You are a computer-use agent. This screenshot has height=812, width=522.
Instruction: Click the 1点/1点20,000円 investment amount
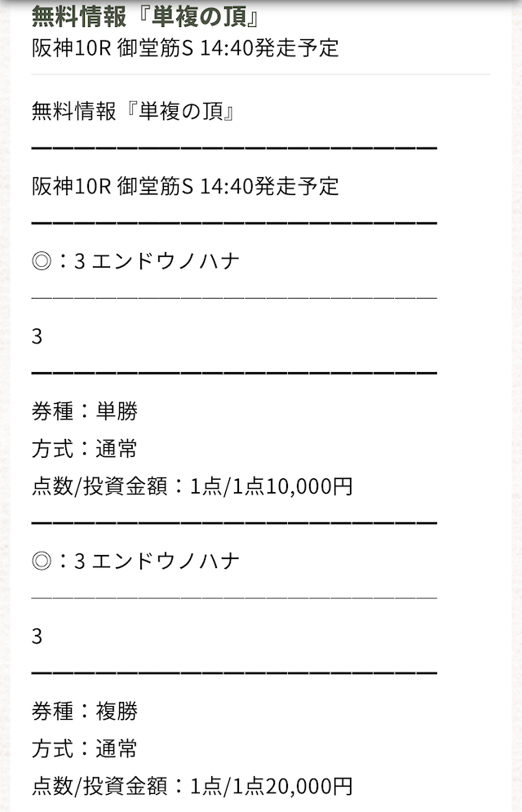click(272, 786)
